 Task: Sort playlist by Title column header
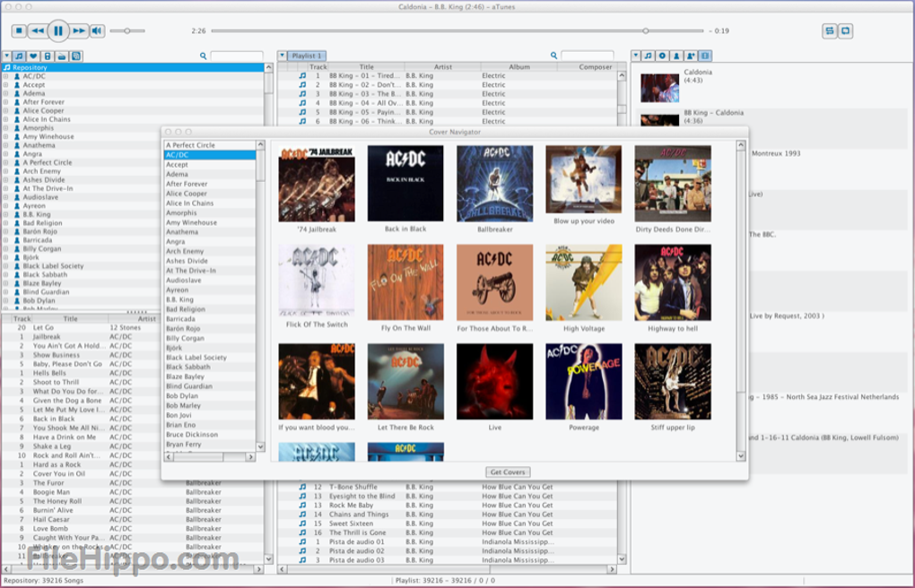(367, 67)
